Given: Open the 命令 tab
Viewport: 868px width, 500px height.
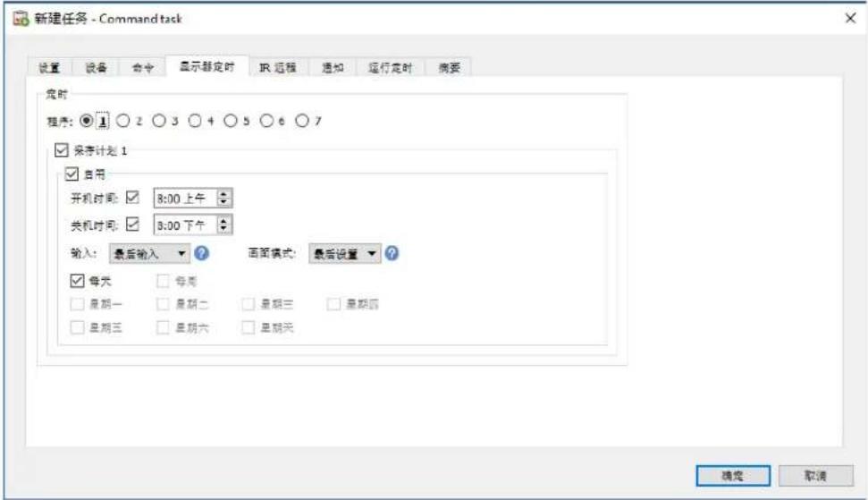Looking at the screenshot, I should pos(143,68).
